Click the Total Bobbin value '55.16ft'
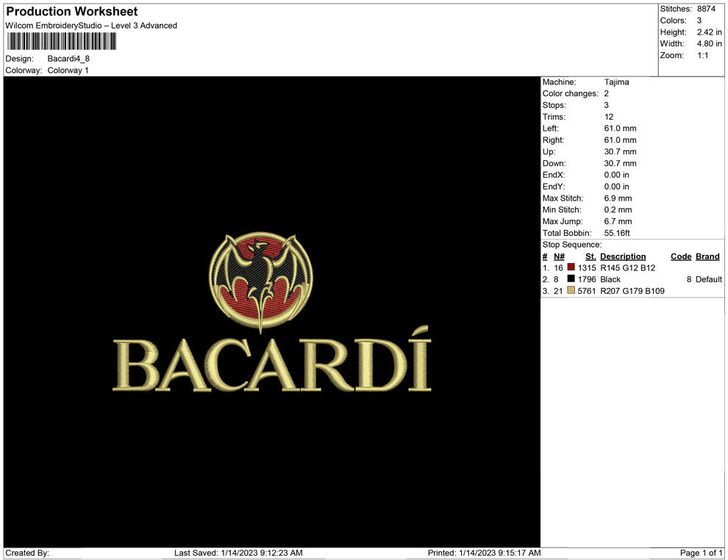The height and width of the screenshot is (560, 728). point(617,233)
